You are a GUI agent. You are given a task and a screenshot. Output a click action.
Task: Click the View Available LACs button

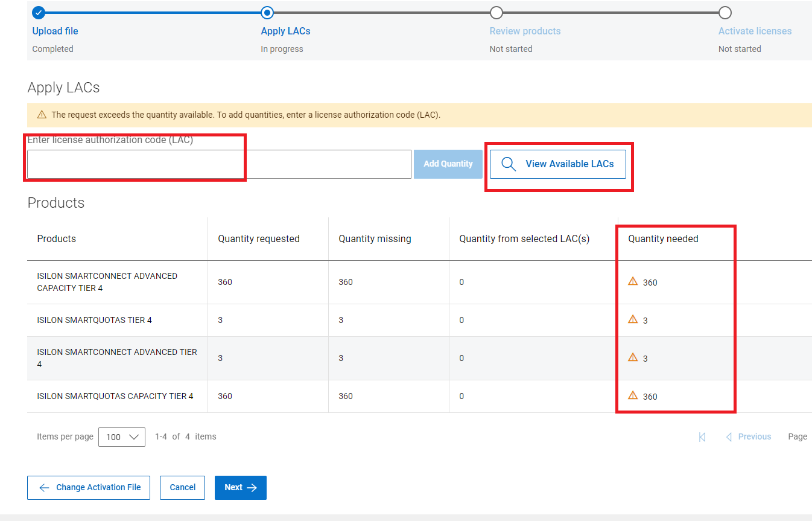[557, 164]
